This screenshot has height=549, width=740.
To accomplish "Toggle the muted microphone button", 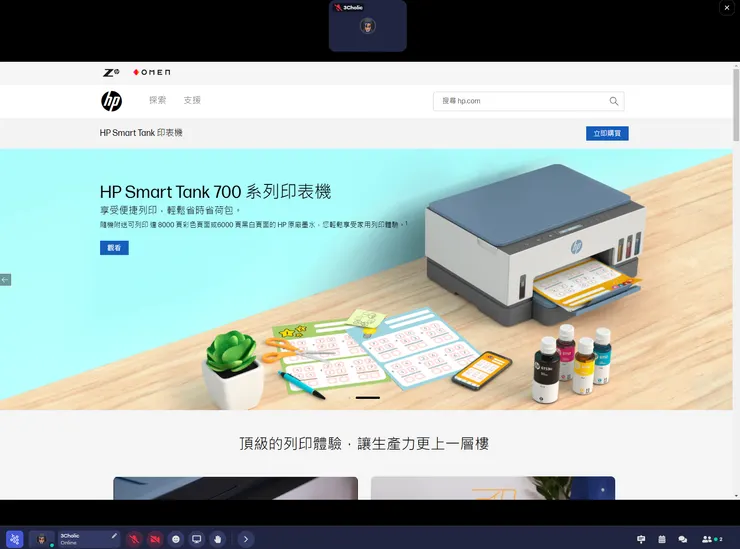I will (x=134, y=539).
